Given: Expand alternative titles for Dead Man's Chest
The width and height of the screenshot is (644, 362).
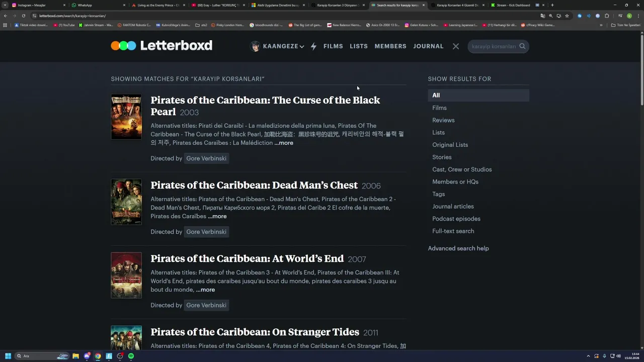Looking at the screenshot, I should tap(217, 216).
